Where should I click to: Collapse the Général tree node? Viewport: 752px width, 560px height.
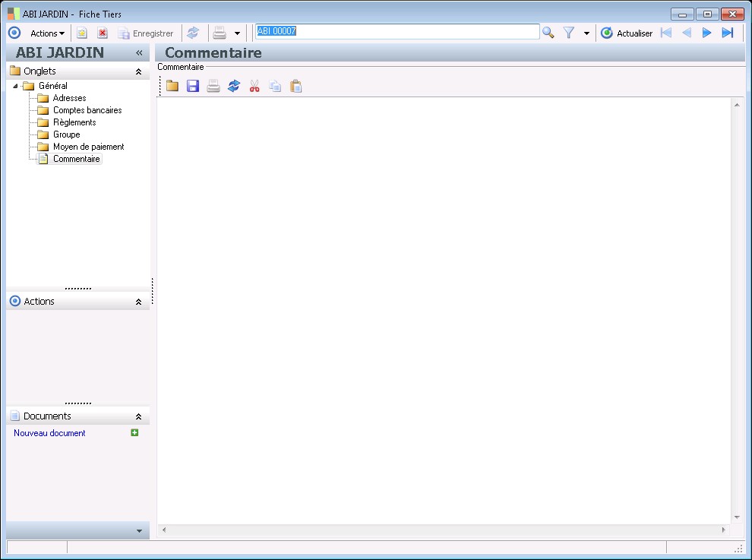(x=15, y=86)
